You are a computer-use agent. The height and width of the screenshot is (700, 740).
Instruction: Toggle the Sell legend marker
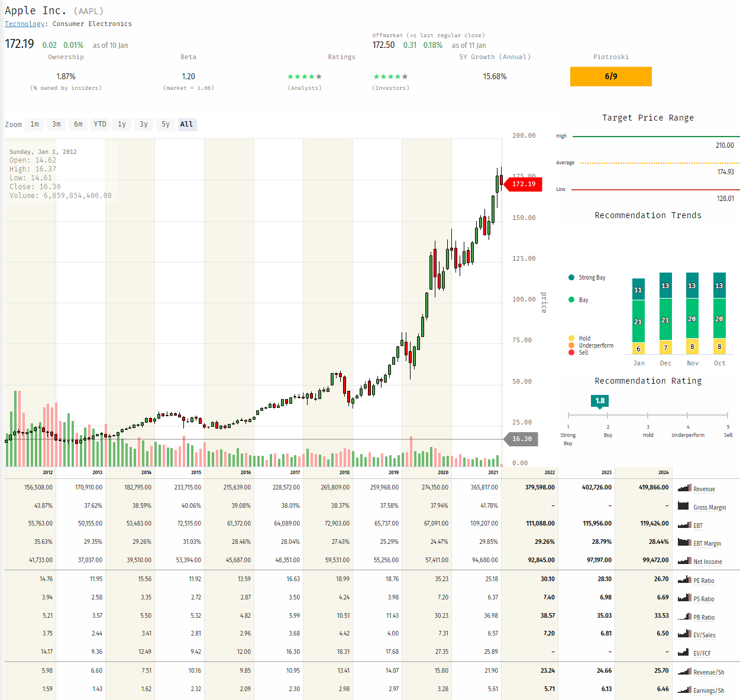[x=571, y=352]
